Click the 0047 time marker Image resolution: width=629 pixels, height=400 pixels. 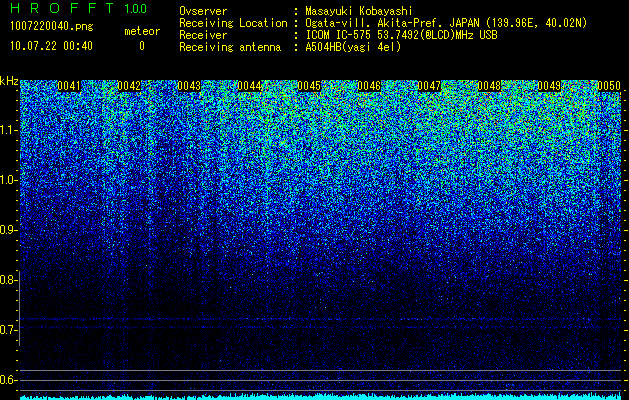[429, 86]
